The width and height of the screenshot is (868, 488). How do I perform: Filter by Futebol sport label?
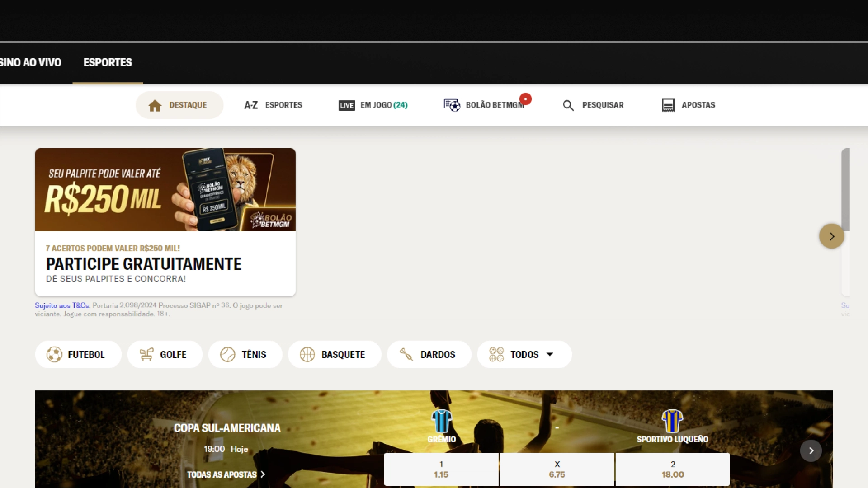coord(86,355)
